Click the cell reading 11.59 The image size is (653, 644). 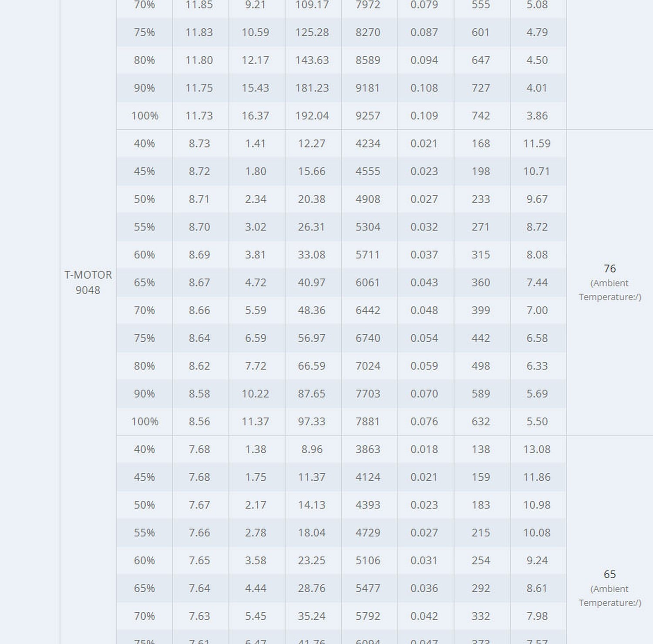537,144
